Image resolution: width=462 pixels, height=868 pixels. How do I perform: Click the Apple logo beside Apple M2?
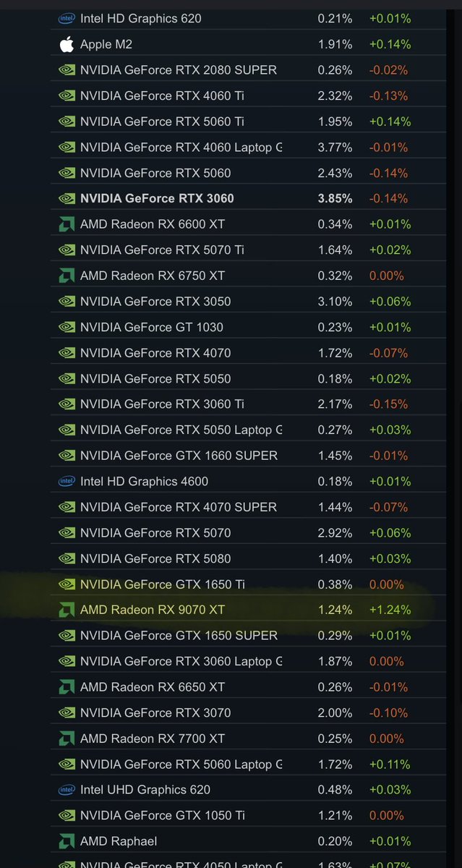(x=67, y=45)
